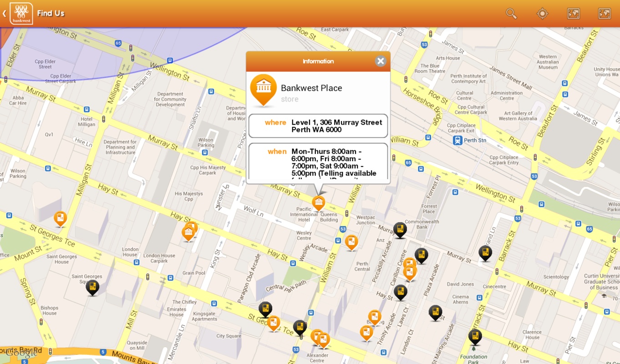The image size is (620, 364).
Task: Center map on my current location
Action: pos(543,14)
